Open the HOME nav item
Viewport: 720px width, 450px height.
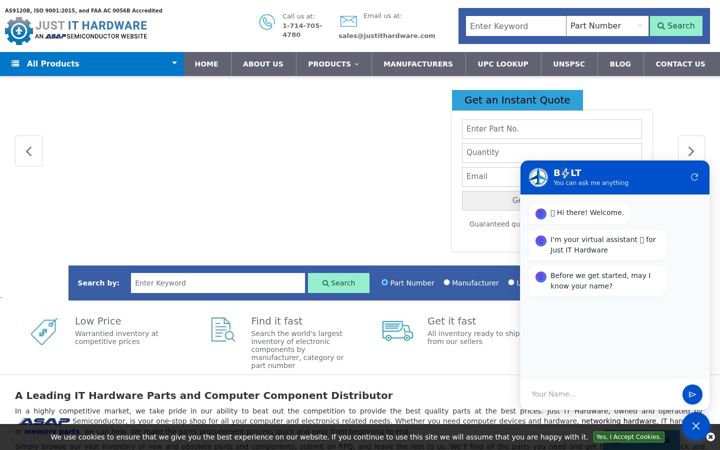pos(206,64)
